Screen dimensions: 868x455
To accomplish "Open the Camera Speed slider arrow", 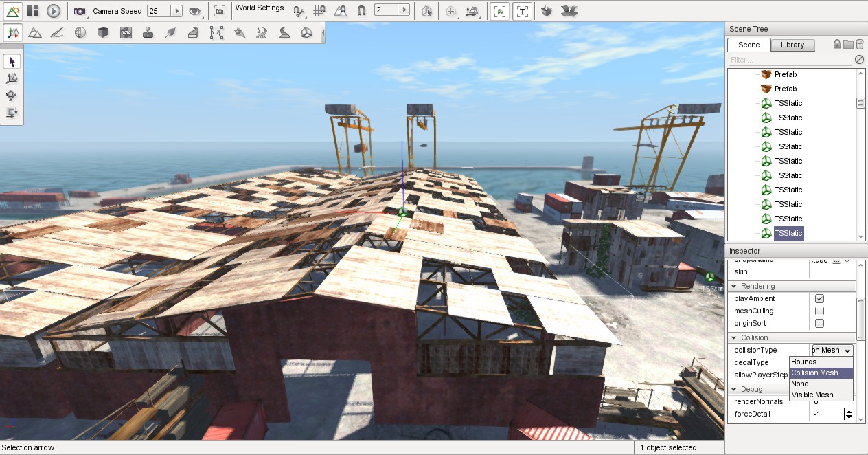I will click(176, 11).
